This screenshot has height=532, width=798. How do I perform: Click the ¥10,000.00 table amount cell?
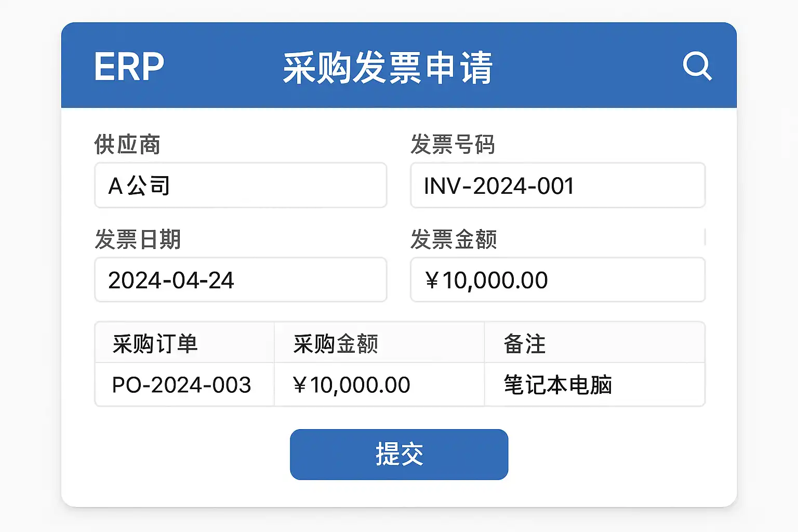(351, 385)
